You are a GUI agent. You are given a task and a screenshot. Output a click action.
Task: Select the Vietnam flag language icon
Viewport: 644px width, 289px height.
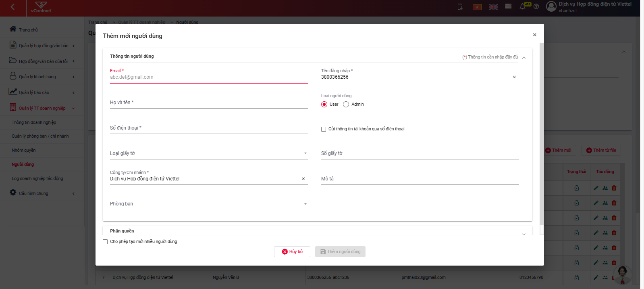coord(477,7)
